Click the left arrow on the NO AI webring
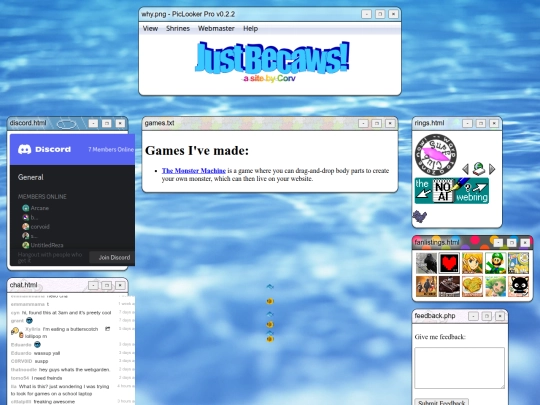This screenshot has width=540, height=405. [424, 194]
